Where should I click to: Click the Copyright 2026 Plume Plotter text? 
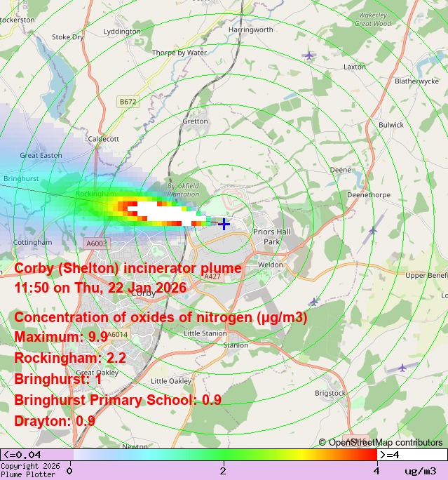click(30, 470)
